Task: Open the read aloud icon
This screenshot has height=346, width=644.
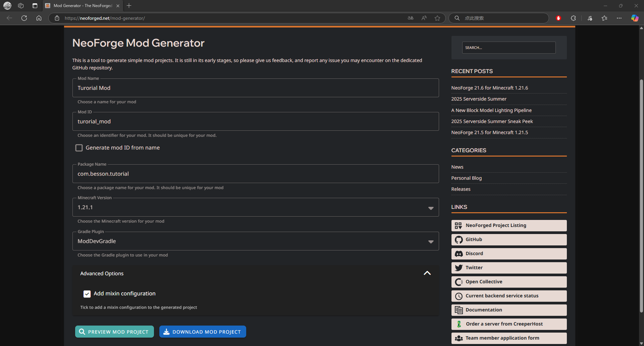Action: 424,18
